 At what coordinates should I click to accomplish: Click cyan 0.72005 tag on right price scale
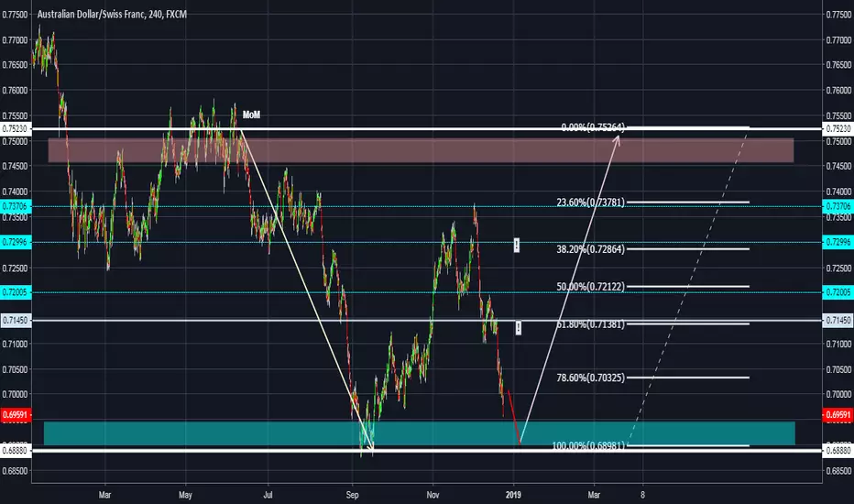[838, 292]
